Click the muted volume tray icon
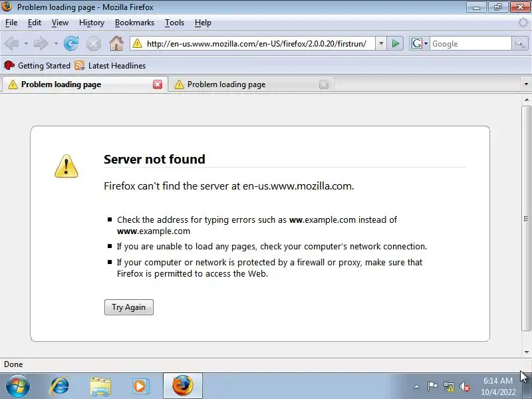 click(465, 386)
